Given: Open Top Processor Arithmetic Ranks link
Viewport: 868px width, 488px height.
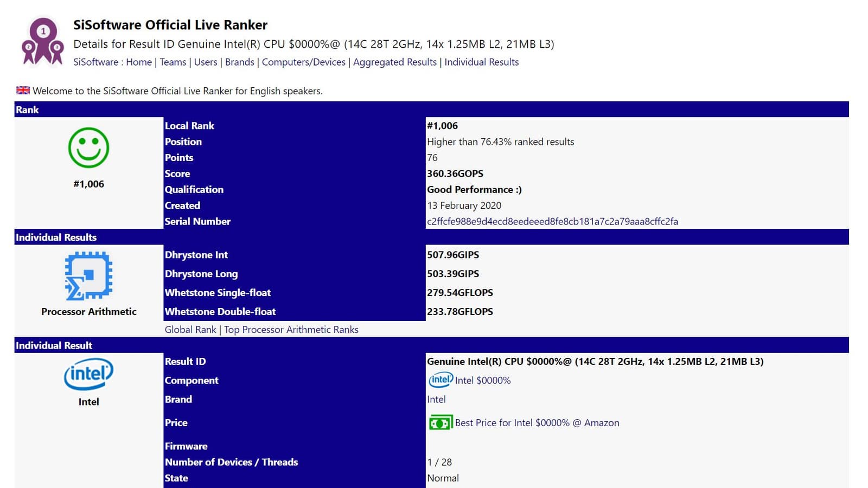Looking at the screenshot, I should [x=291, y=330].
